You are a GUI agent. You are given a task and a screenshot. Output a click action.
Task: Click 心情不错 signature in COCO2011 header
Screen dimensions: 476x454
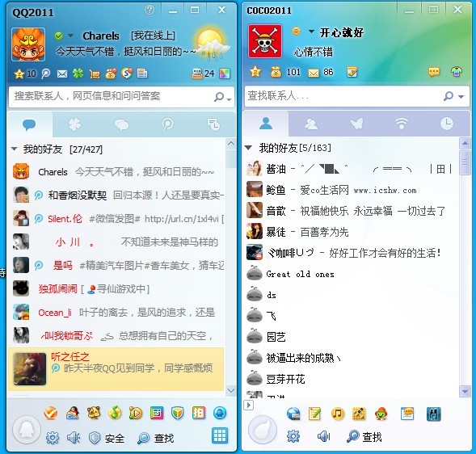coord(314,52)
